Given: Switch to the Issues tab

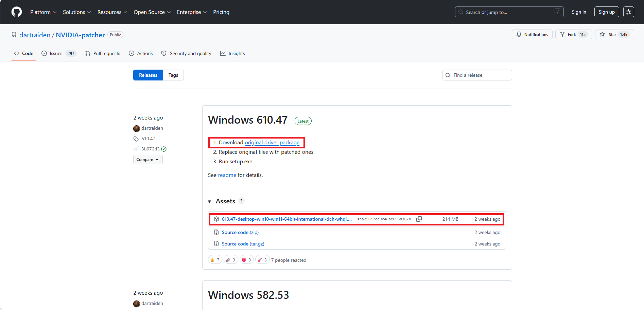Looking at the screenshot, I should point(59,53).
